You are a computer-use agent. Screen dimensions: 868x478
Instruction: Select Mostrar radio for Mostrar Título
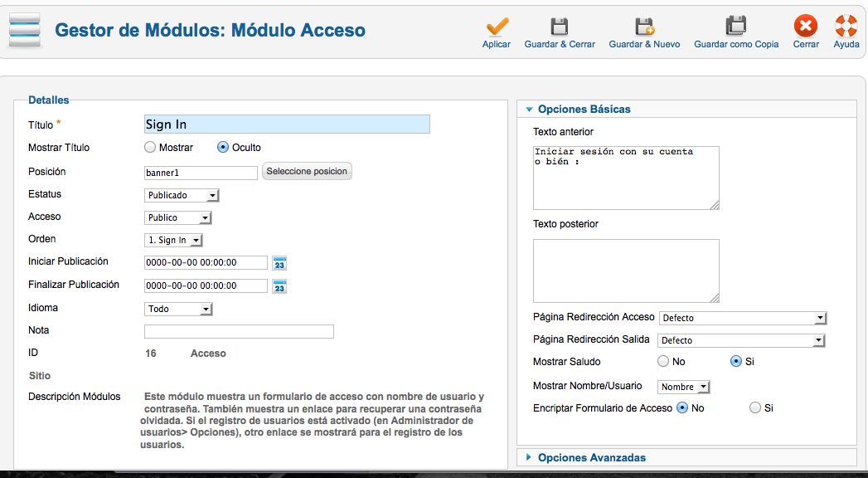tap(150, 148)
